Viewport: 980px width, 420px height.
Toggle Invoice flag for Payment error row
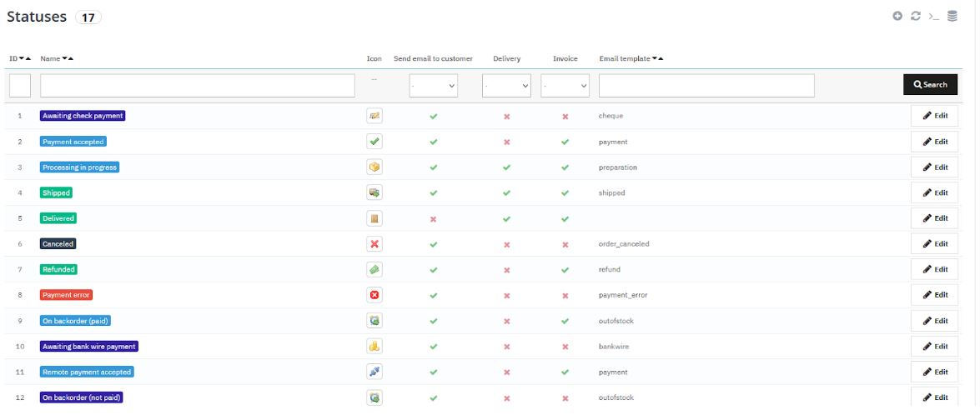coord(565,295)
